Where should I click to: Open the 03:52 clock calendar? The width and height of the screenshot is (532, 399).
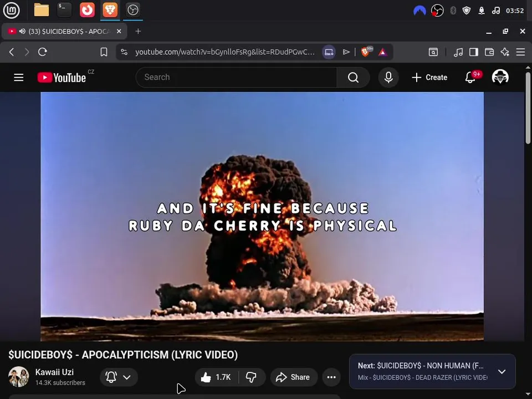point(515,11)
